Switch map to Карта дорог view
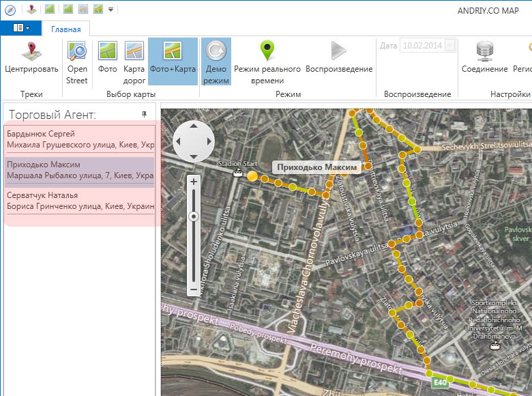The width and height of the screenshot is (532, 396). pyautogui.click(x=134, y=62)
